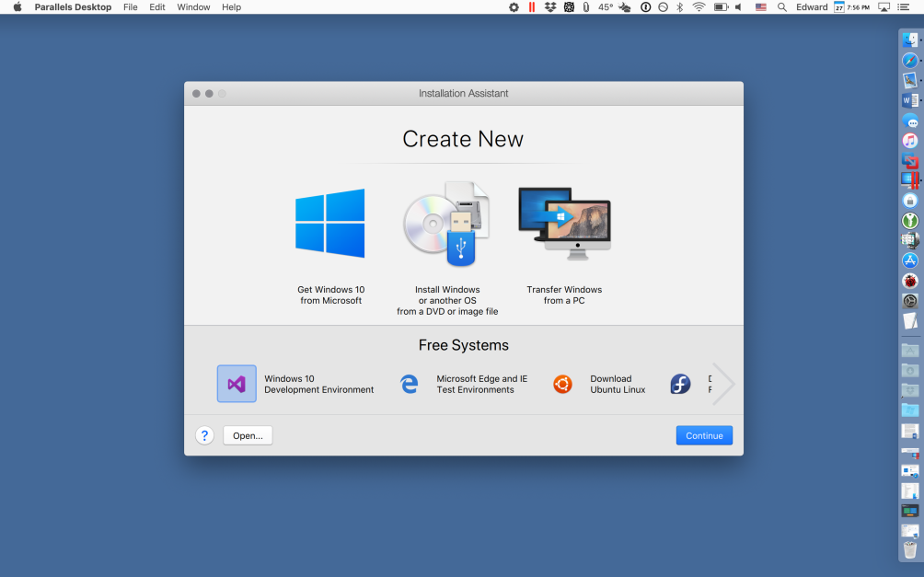Open VMware Fusion in the dock
This screenshot has height=577, width=924.
click(910, 160)
